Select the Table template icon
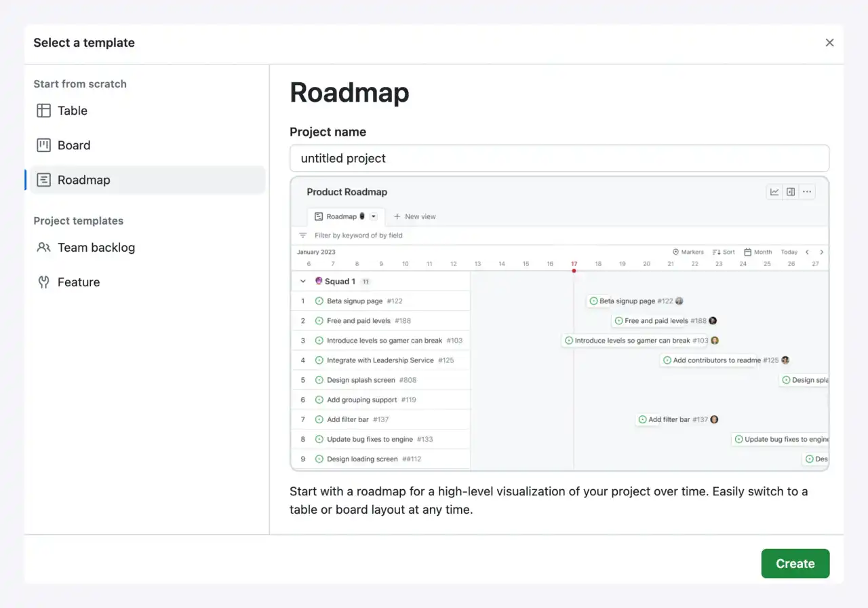 click(45, 111)
